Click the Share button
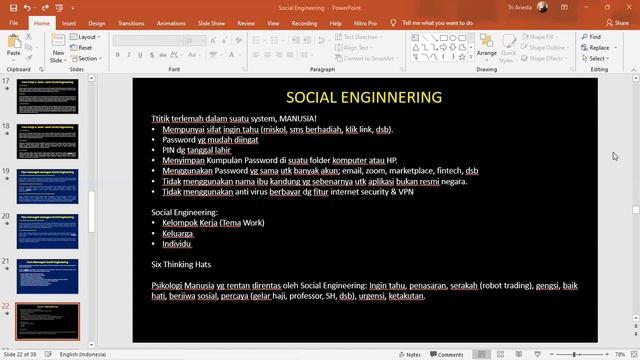The height and width of the screenshot is (360, 640). point(617,23)
